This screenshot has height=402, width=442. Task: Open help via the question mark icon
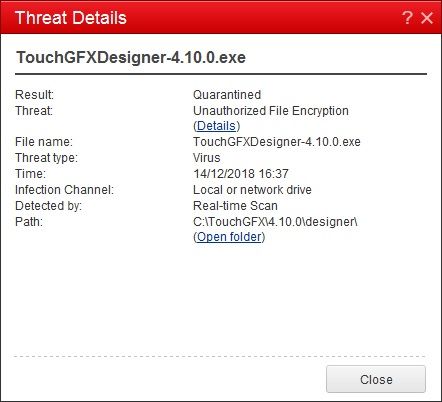407,18
